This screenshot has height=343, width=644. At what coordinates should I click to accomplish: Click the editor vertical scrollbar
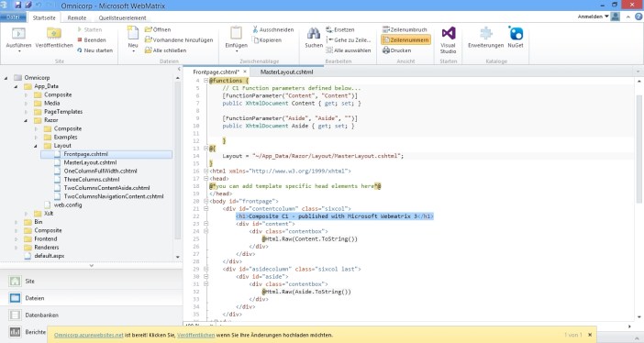pyautogui.click(x=639, y=149)
